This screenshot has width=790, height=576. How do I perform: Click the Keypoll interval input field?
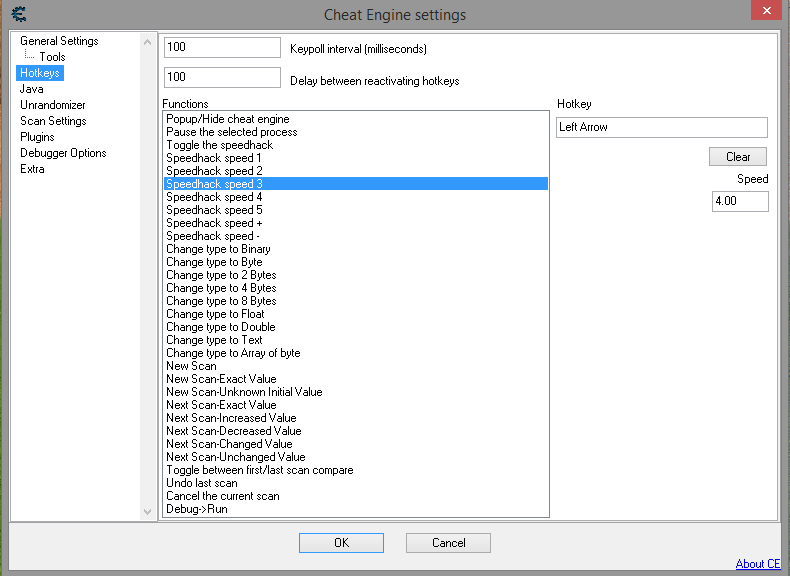click(222, 48)
